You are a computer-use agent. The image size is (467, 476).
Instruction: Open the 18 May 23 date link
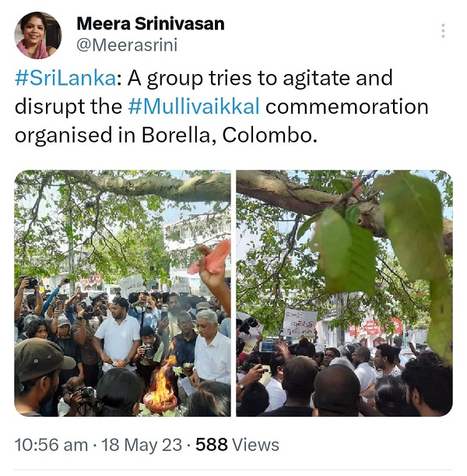click(142, 445)
